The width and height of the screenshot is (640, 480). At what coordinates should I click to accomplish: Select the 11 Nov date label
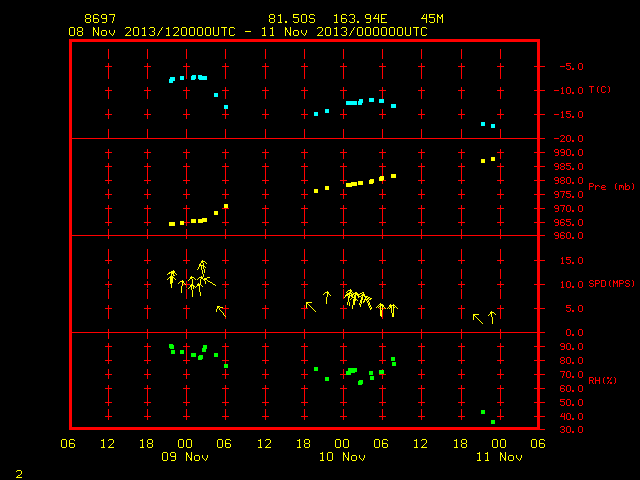click(499, 457)
